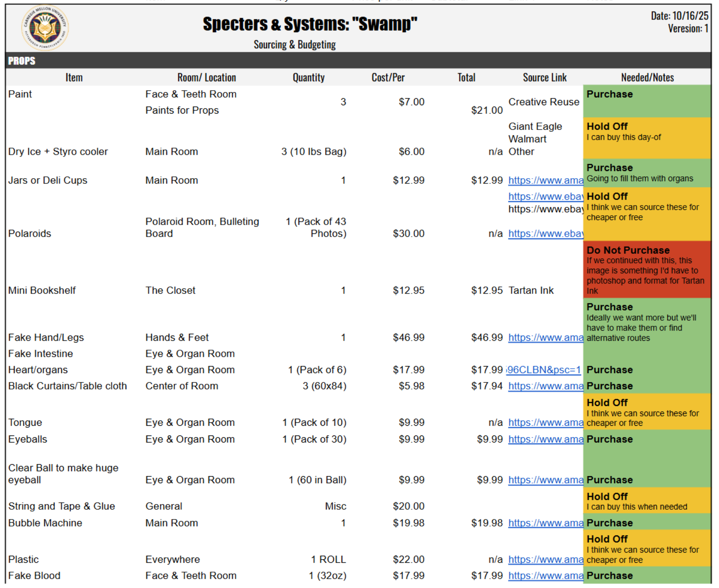
Task: Click the 'Hands & Feet' location cell
Action: point(177,338)
